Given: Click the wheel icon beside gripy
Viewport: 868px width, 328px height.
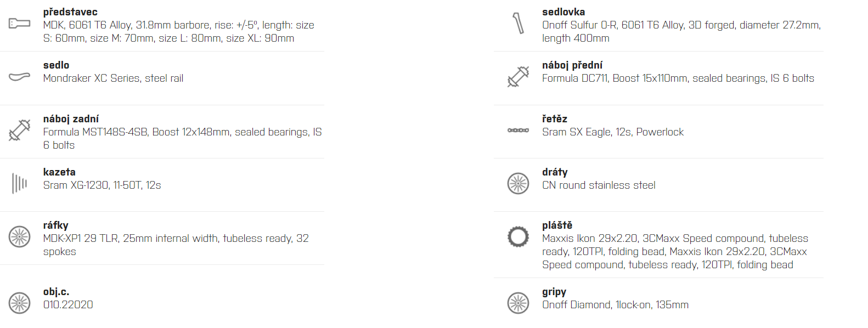Looking at the screenshot, I should pos(518,303).
